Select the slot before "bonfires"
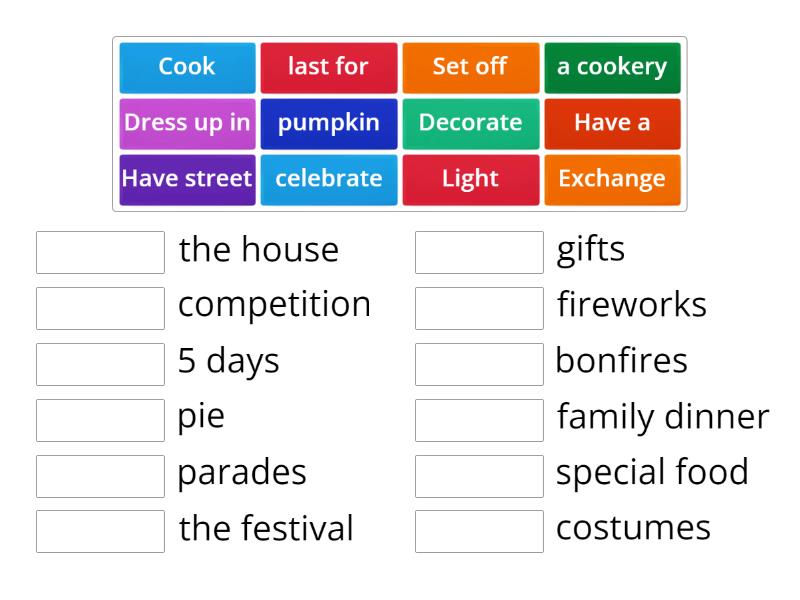Screen dimensions: 800x600 coord(479,362)
